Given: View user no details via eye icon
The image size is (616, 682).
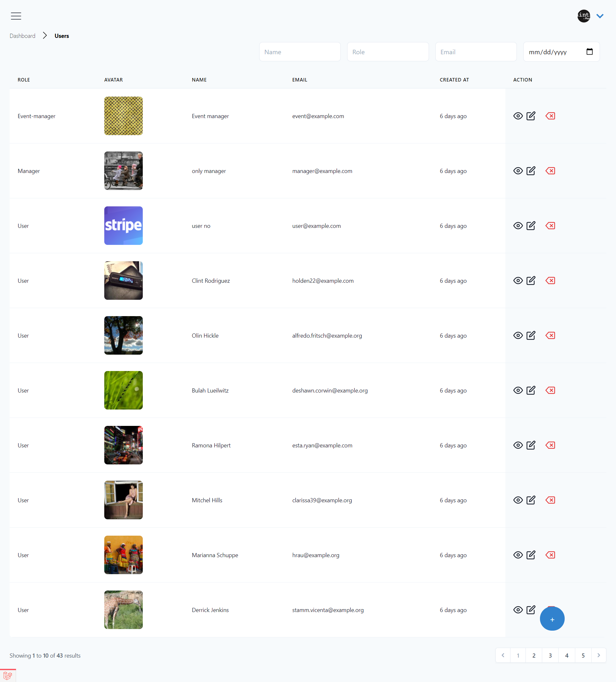Looking at the screenshot, I should (518, 226).
